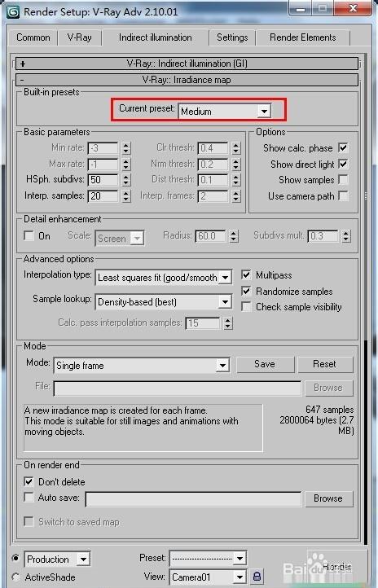Screen dimensions: 378x588
Task: Adjust the Clr thresh spinner arrows
Action: pos(235,148)
